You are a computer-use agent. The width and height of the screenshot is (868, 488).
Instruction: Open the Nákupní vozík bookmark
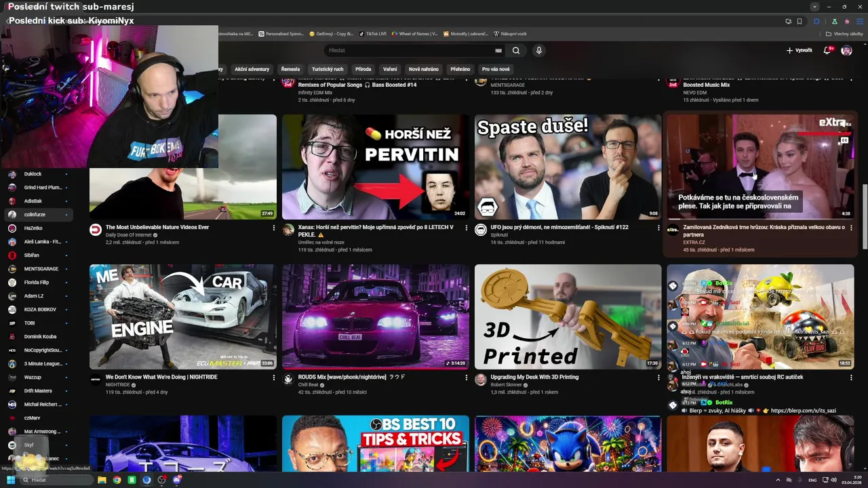click(x=511, y=33)
